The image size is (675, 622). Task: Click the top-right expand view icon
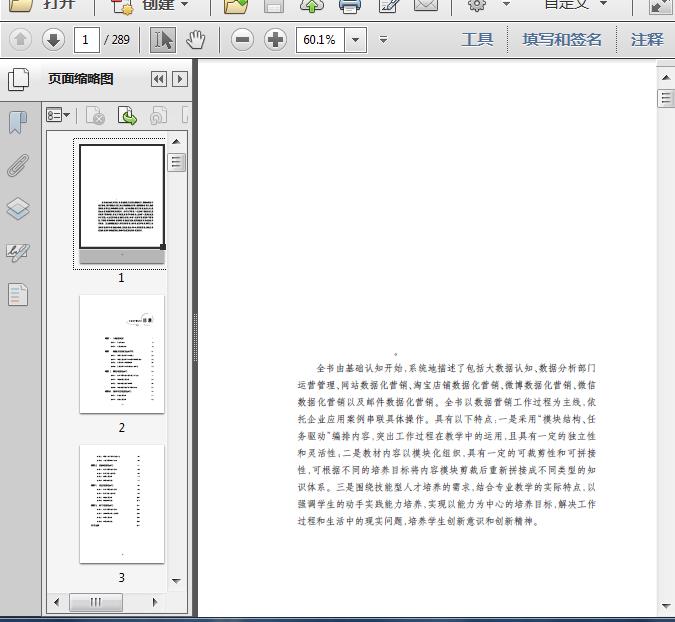[x=660, y=6]
